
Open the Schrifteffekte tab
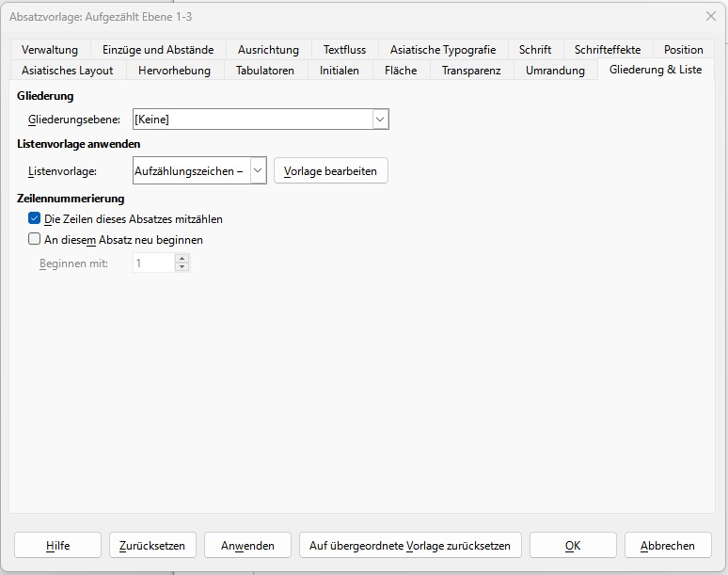pyautogui.click(x=608, y=49)
